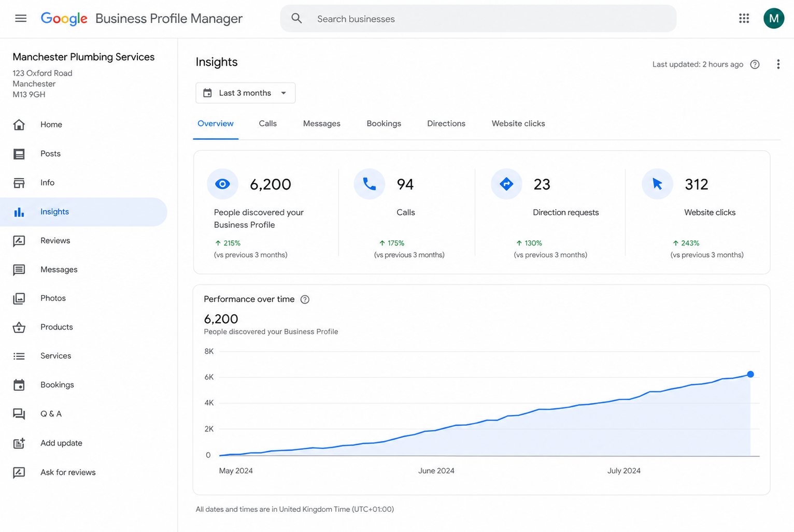Go to Home in the sidebar
The height and width of the screenshot is (532, 794).
pos(51,124)
